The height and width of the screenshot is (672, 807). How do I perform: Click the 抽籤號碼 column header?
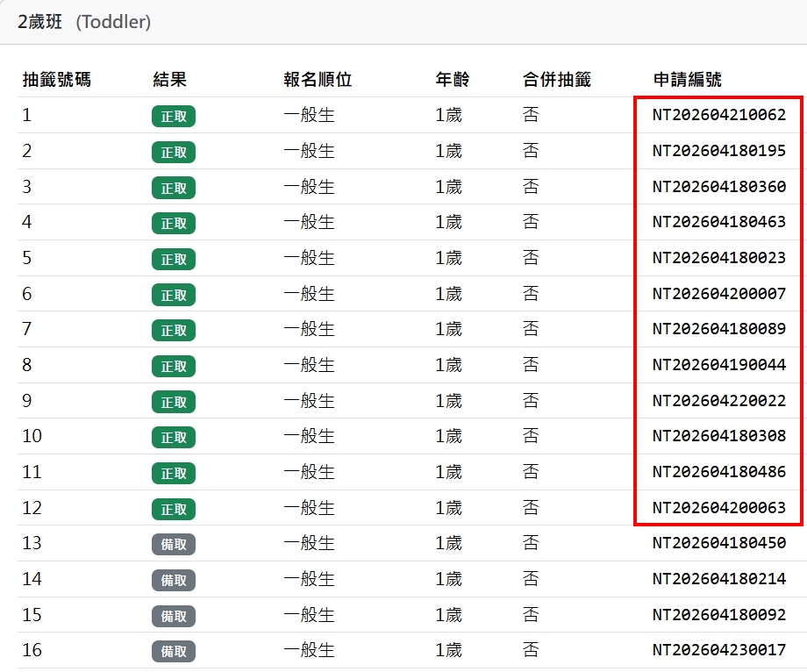tap(56, 80)
